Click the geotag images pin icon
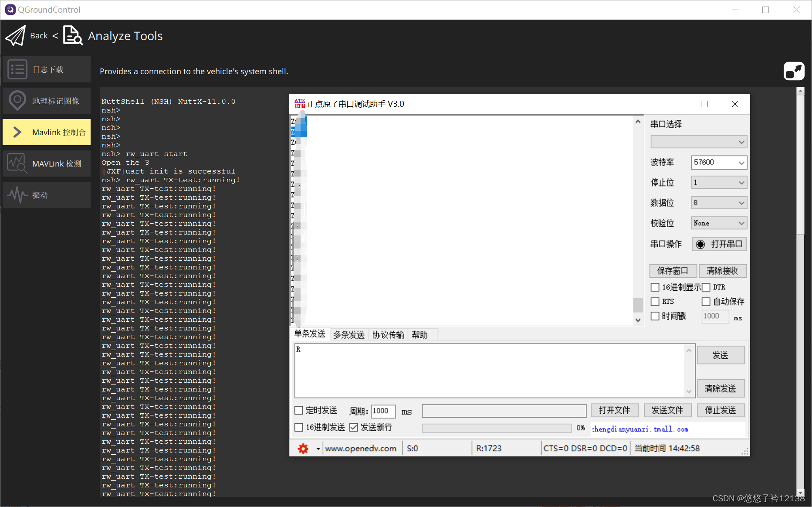This screenshot has width=812, height=507. pyautogui.click(x=17, y=101)
